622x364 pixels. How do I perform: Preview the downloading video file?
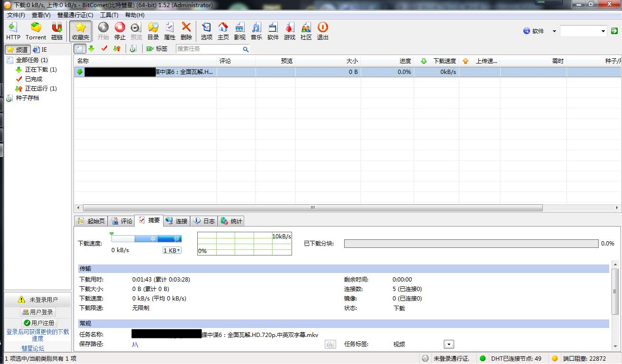[136, 31]
